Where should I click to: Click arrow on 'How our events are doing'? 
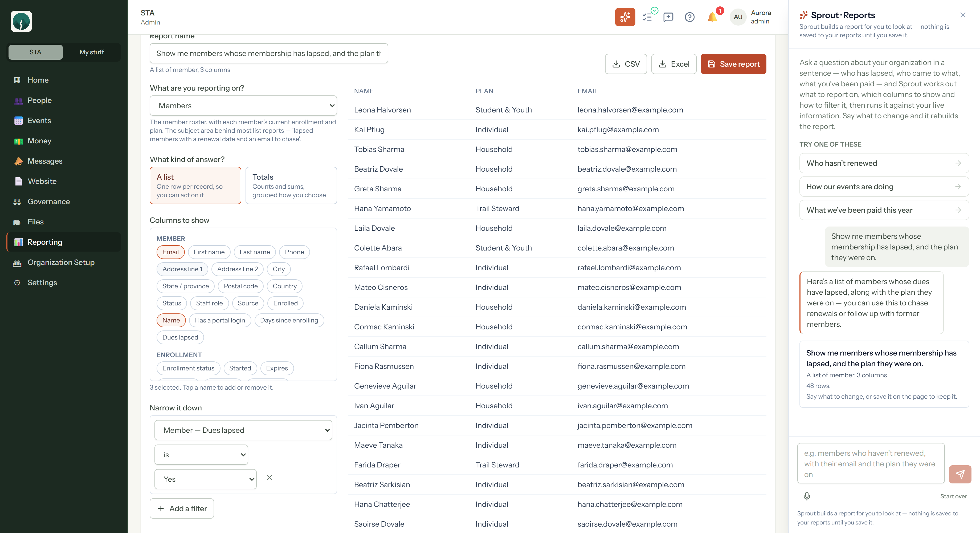(x=958, y=187)
